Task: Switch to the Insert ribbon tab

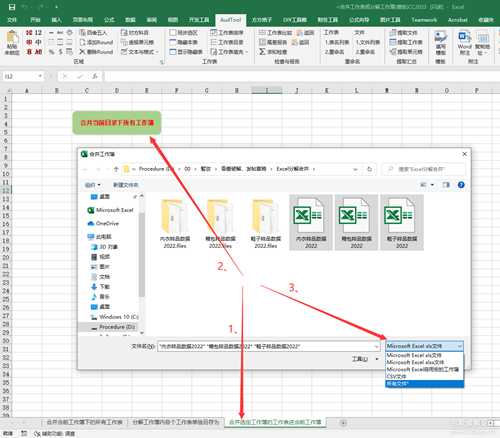Action: pos(57,20)
